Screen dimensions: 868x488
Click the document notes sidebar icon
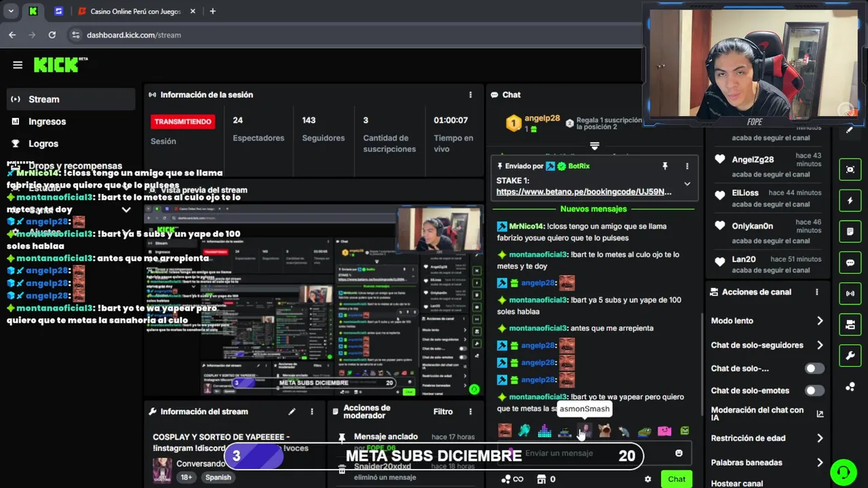850,232
